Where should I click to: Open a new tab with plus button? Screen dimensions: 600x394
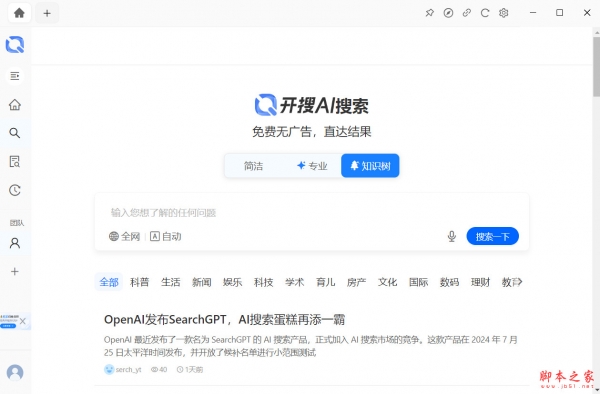pyautogui.click(x=47, y=13)
